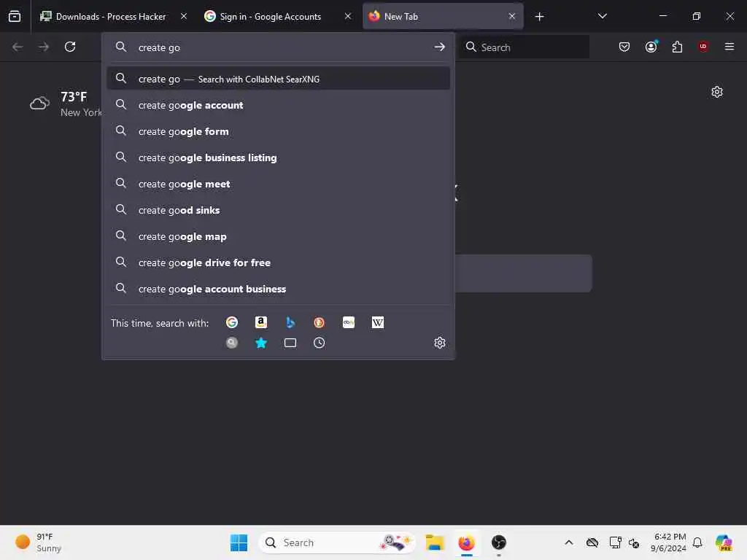
Task: Open the 73°F New York weather widget
Action: pos(66,104)
